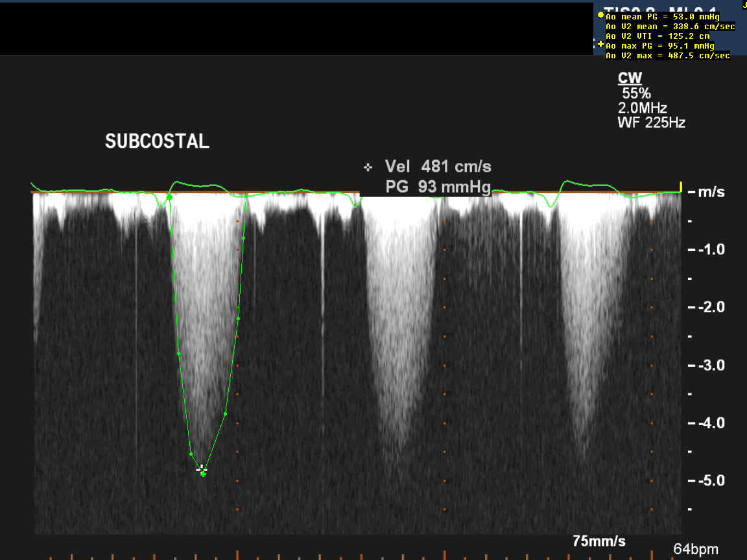Click the 75mm/s sweep speed label
Viewport: 747px width, 560px height.
pos(599,541)
